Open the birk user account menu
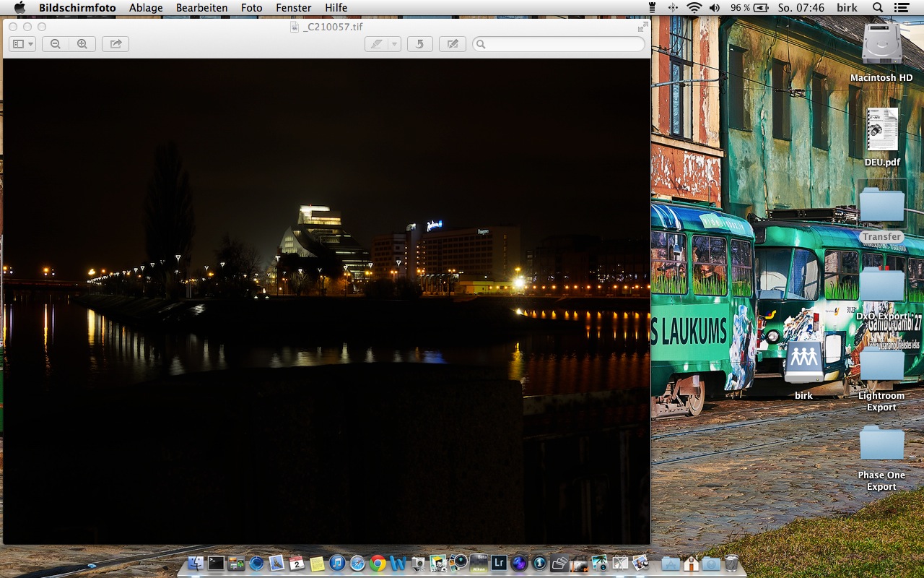Screen dimensions: 924x578 [x=847, y=8]
